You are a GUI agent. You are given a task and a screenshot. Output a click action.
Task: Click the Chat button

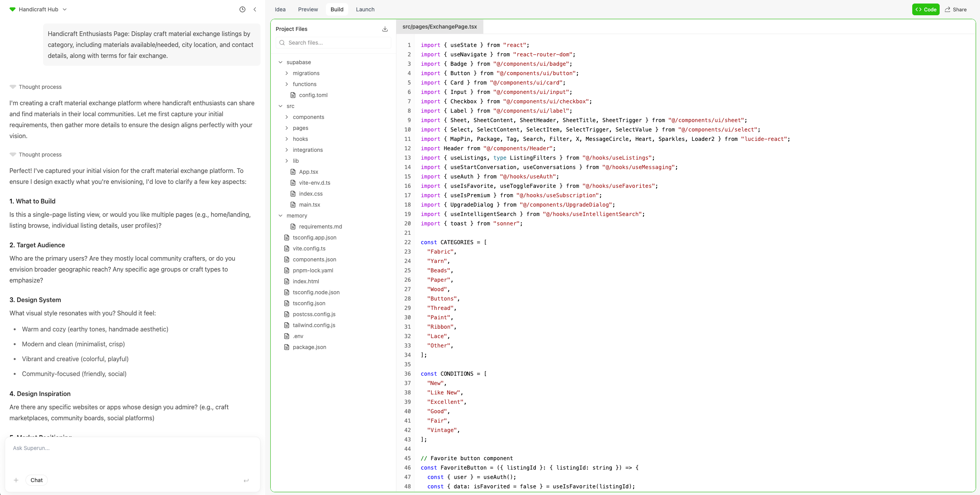(x=36, y=480)
